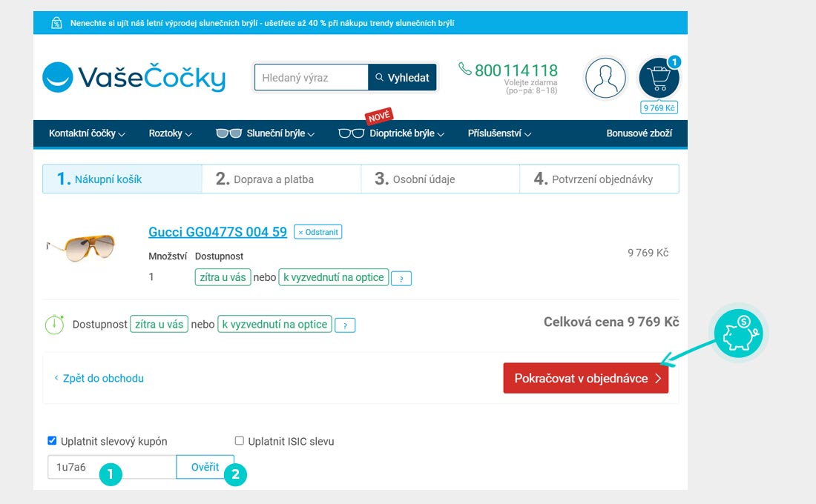This screenshot has width=816, height=504.
Task: Remove item with Odstranit button
Action: (318, 232)
